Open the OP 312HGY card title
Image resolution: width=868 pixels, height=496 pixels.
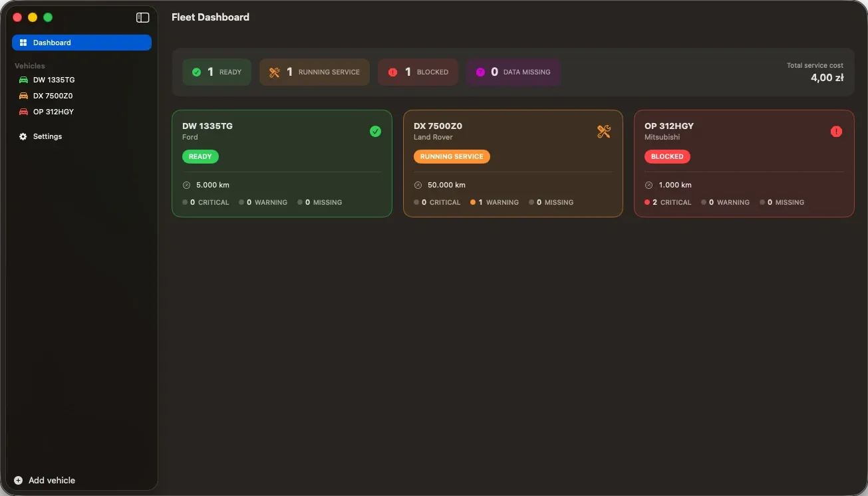coord(669,126)
